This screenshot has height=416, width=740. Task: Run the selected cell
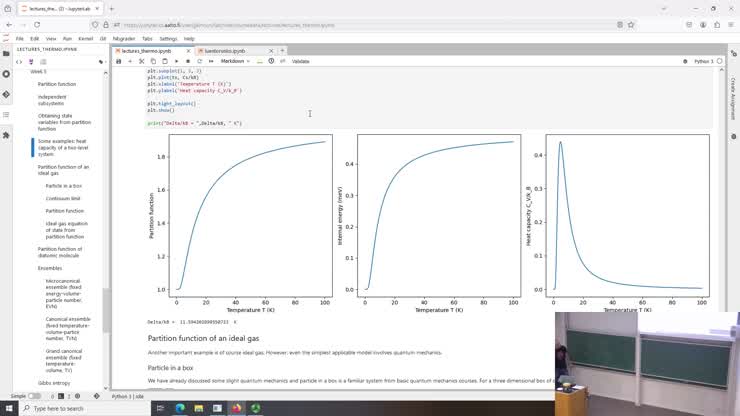pos(177,61)
